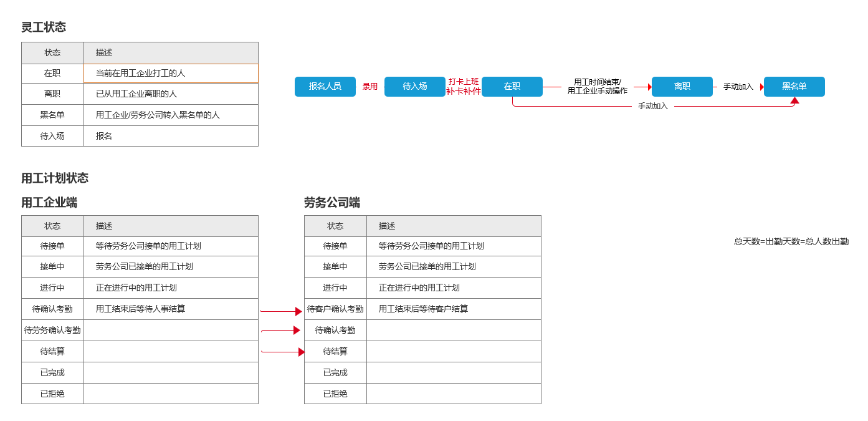Click the 用工结束后等待客户结算 cell
Image resolution: width=868 pixels, height=421 pixels.
click(x=454, y=309)
